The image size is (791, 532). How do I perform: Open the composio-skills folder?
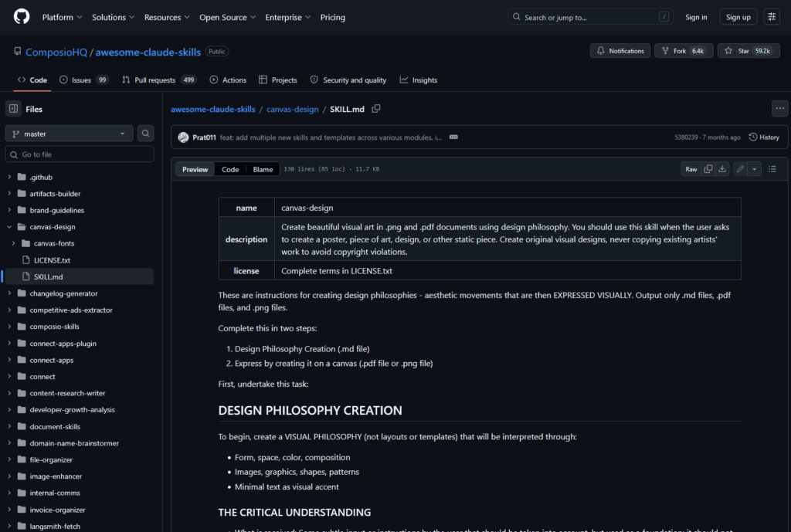point(55,327)
